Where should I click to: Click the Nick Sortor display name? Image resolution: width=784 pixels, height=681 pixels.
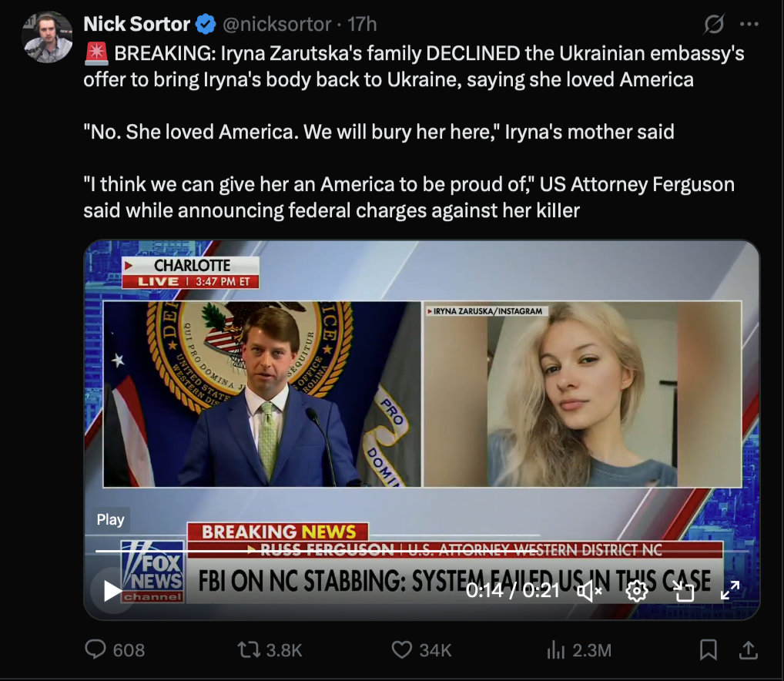coord(136,25)
